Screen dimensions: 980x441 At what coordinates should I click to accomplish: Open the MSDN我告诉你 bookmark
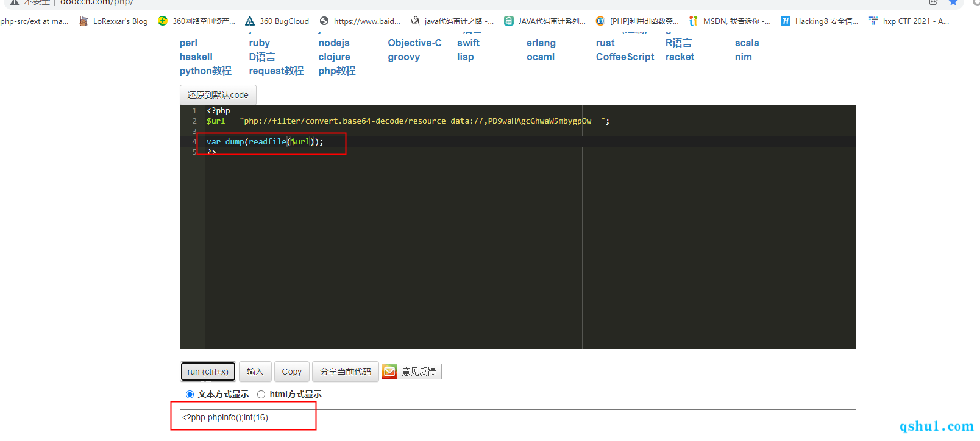[x=730, y=21]
